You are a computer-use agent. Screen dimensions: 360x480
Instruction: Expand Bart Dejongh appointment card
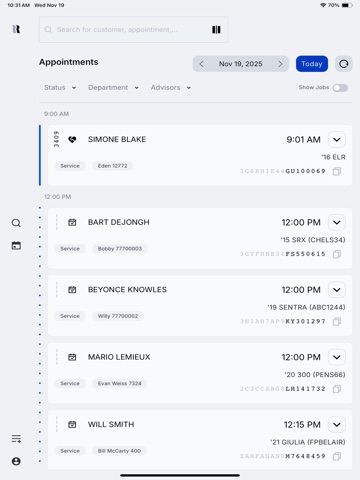point(337,222)
